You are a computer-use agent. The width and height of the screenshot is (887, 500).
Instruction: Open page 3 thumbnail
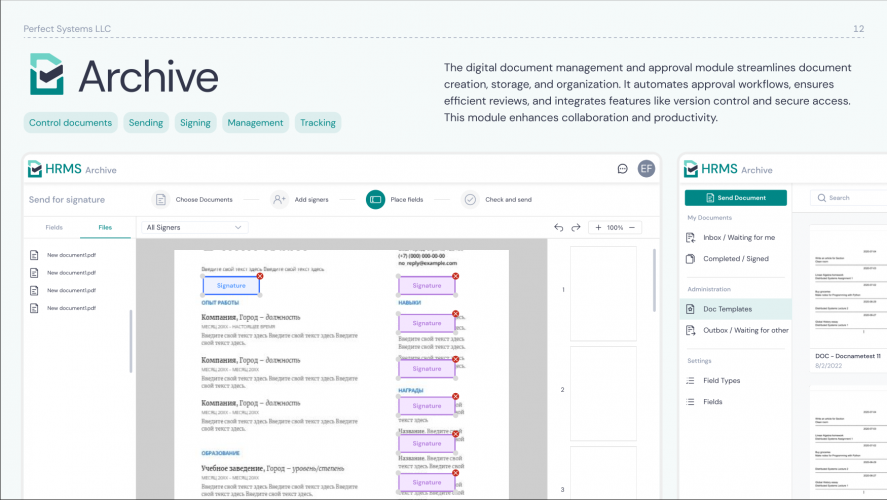coord(603,472)
